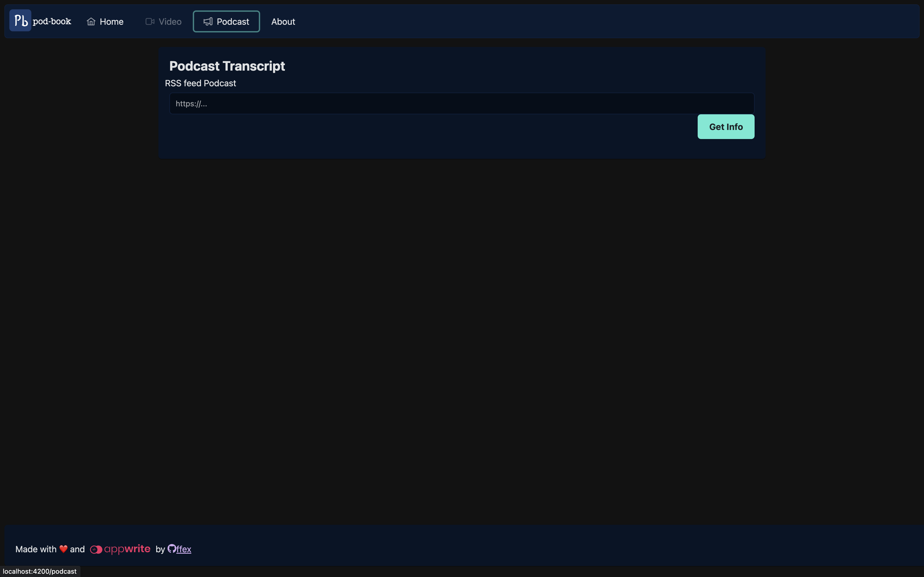Image resolution: width=924 pixels, height=577 pixels.
Task: Click the appwrite wordmark text
Action: click(x=127, y=549)
